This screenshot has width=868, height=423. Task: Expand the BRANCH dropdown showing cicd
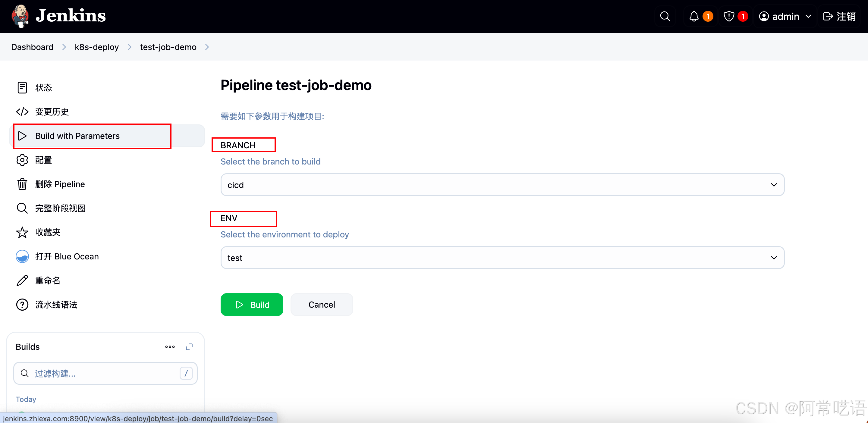coord(502,185)
